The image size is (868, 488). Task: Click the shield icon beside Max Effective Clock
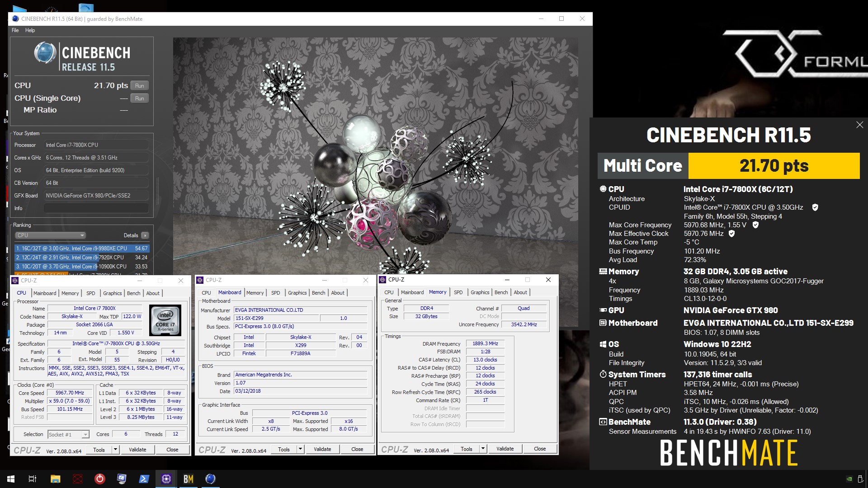pyautogui.click(x=731, y=234)
